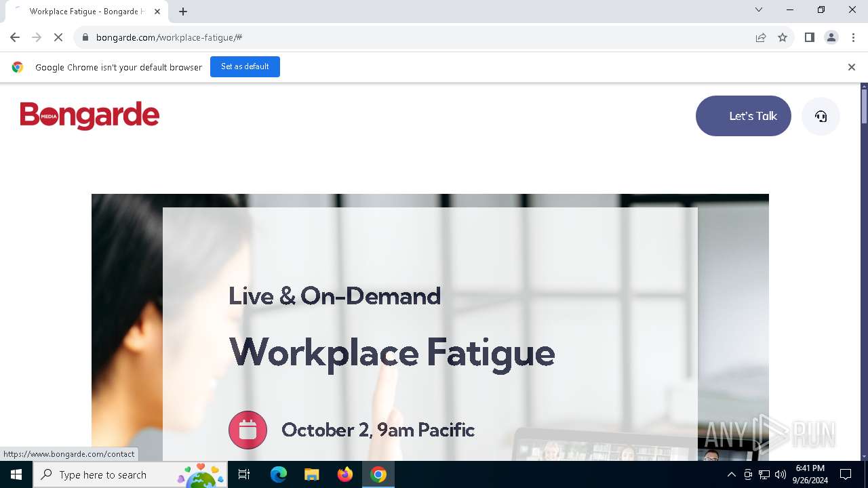This screenshot has width=868, height=488.
Task: Go back with the browser back arrow
Action: pos(15,37)
